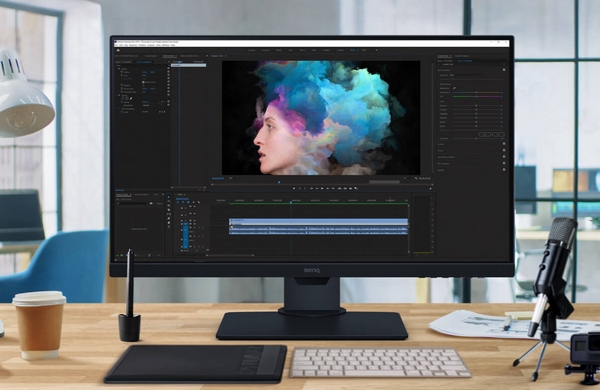Click Go to Out button

[x=333, y=188]
